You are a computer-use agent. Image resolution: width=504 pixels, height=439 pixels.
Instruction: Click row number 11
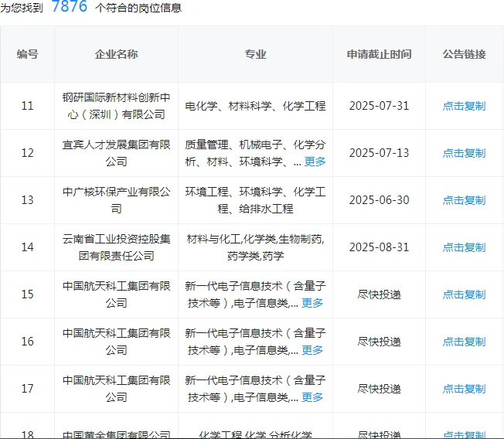coord(27,106)
